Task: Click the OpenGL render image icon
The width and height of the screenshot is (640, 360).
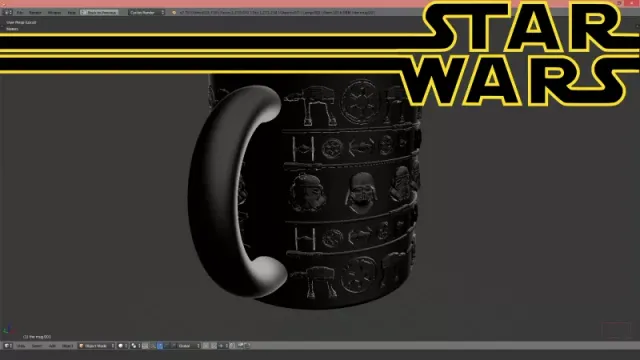Action: point(241,346)
